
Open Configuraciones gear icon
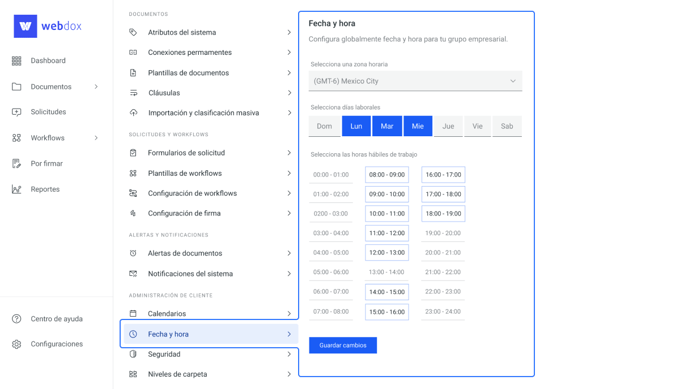(x=16, y=344)
